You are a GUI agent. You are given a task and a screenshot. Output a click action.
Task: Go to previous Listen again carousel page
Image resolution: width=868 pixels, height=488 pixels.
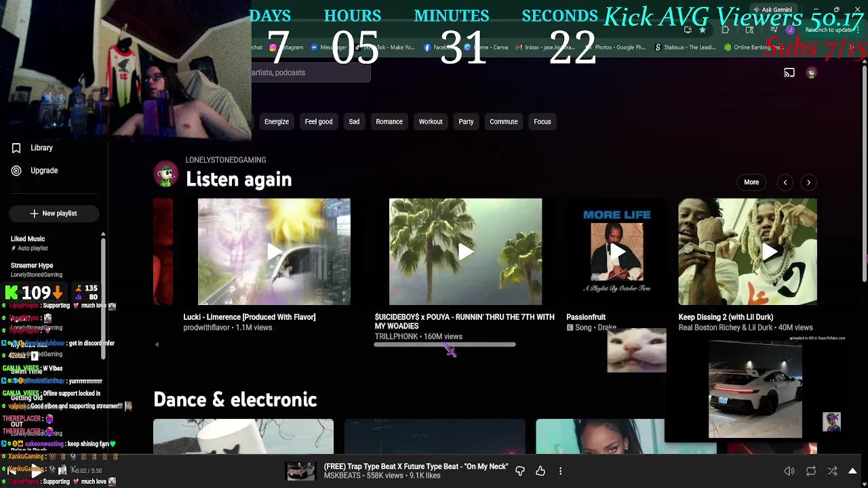pyautogui.click(x=785, y=182)
